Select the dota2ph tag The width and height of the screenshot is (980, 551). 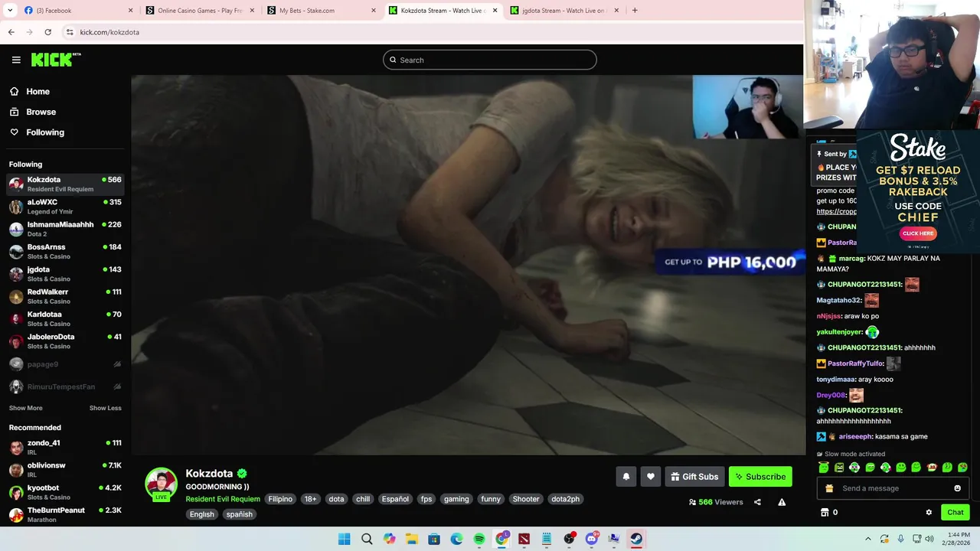point(565,499)
